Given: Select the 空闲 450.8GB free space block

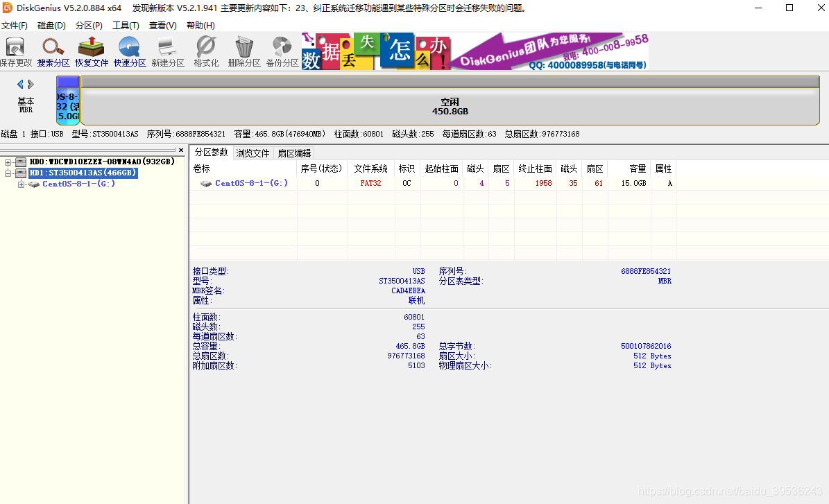Looking at the screenshot, I should pos(450,101).
